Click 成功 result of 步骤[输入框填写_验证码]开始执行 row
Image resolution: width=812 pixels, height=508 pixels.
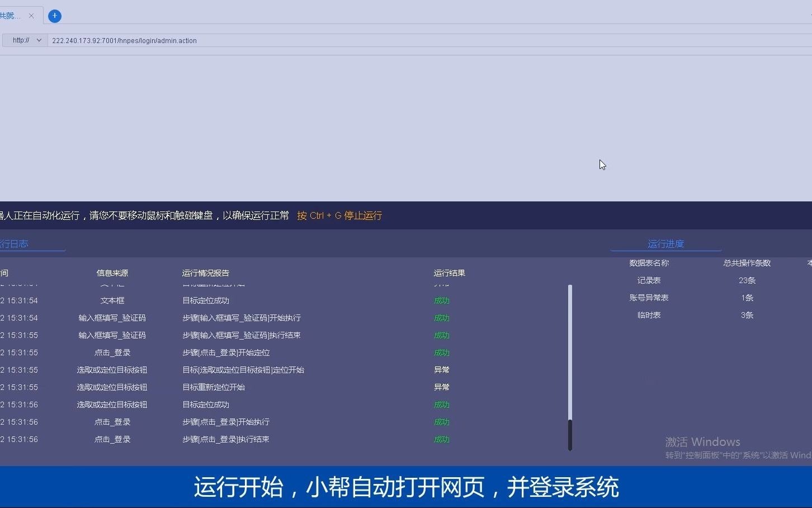442,318
